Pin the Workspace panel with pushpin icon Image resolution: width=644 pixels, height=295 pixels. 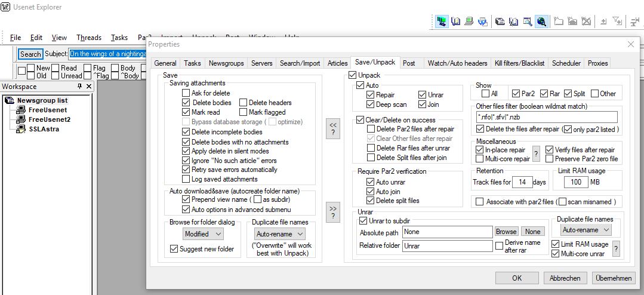[81, 87]
